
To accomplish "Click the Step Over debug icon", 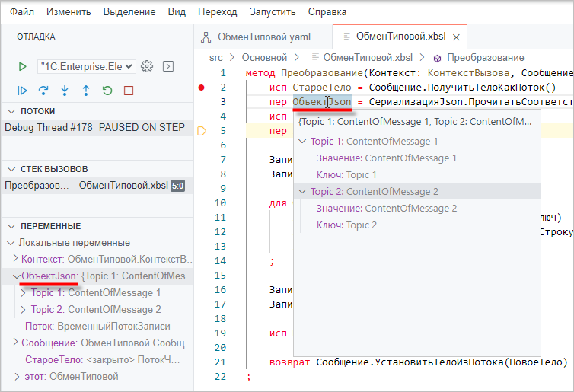I will click(x=43, y=91).
